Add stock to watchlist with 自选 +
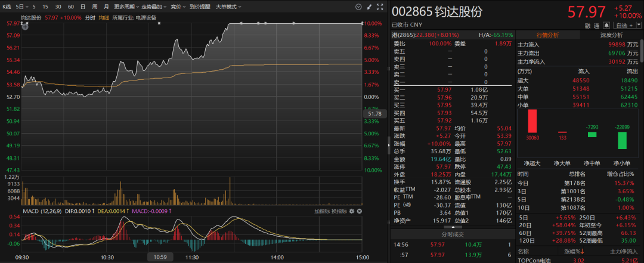The image size is (644, 263). (624, 26)
